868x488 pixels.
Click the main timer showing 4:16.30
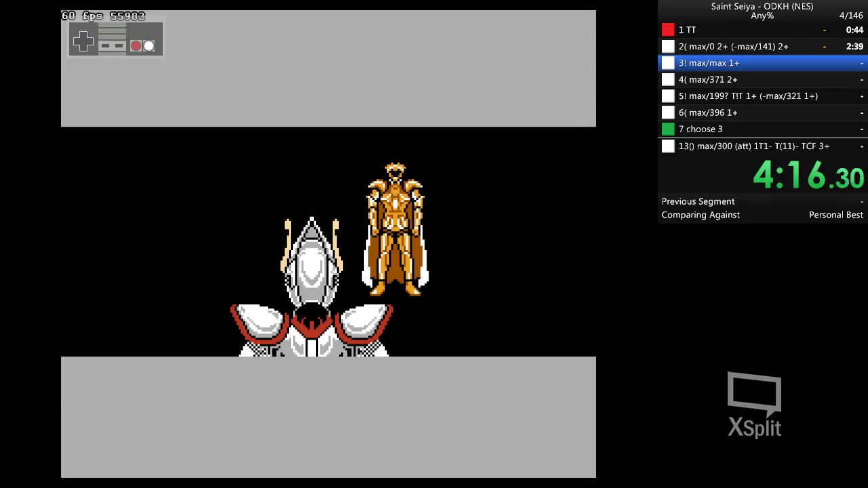(808, 176)
